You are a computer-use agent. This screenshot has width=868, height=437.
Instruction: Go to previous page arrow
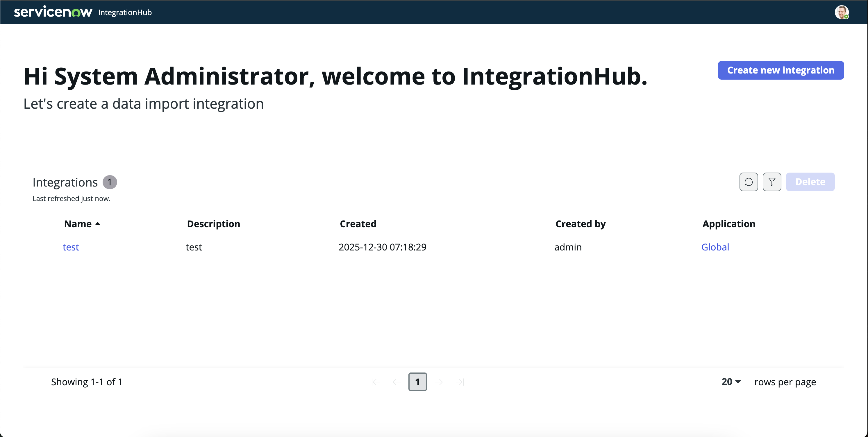click(397, 382)
